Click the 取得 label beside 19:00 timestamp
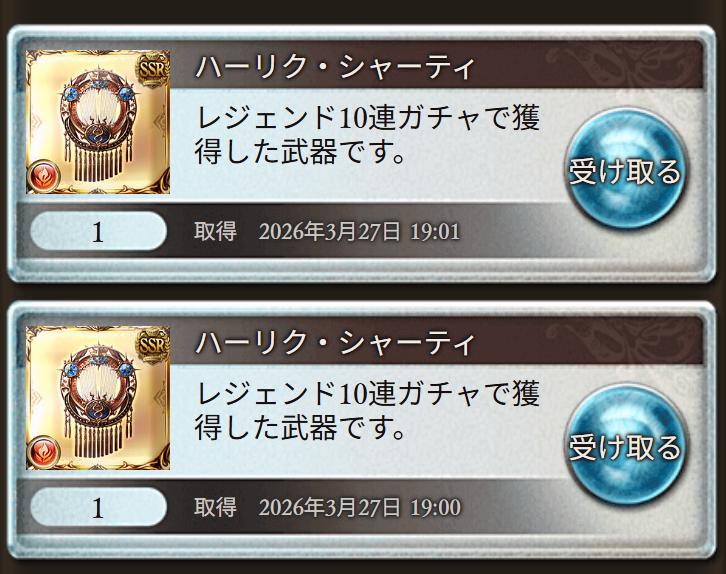 point(215,507)
